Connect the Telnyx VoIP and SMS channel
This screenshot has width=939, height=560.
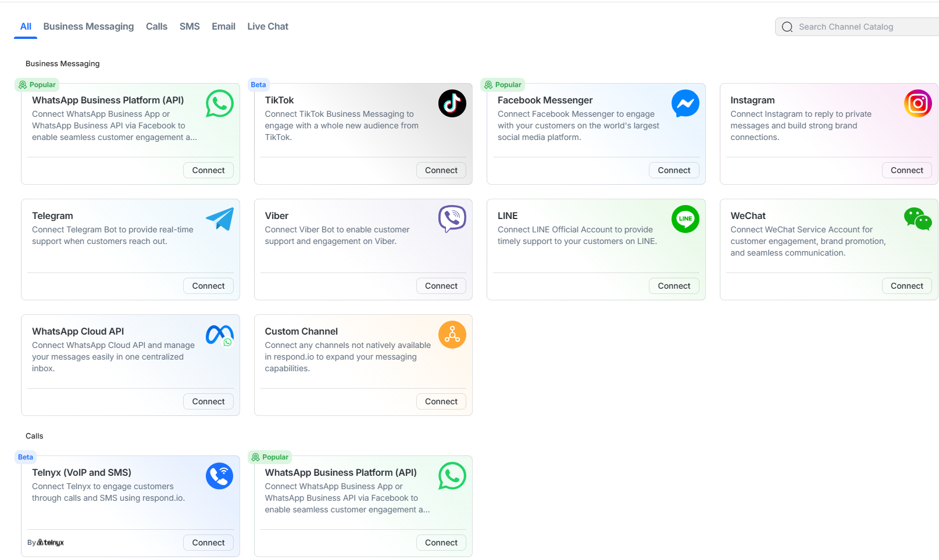click(x=208, y=543)
